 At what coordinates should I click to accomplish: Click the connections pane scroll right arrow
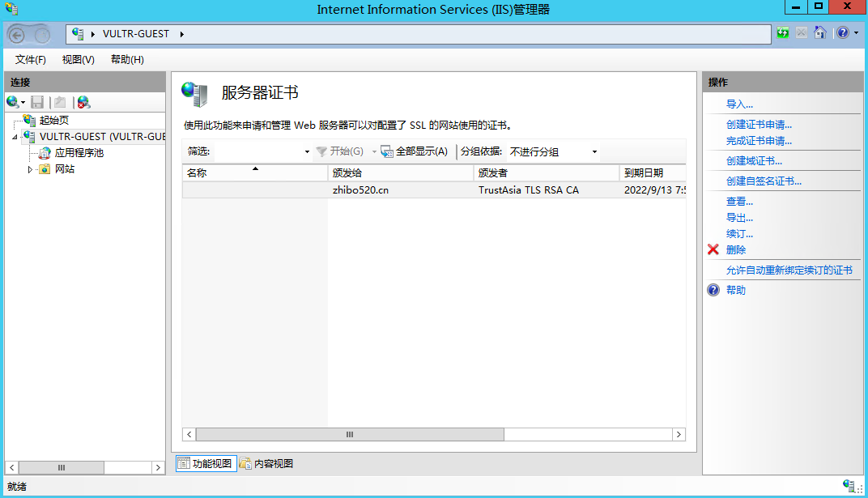(159, 467)
